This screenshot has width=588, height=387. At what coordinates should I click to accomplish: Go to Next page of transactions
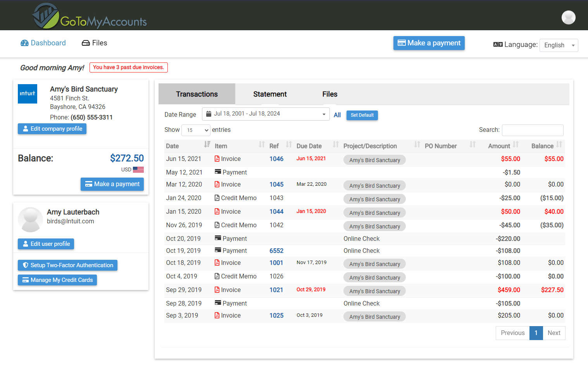554,333
